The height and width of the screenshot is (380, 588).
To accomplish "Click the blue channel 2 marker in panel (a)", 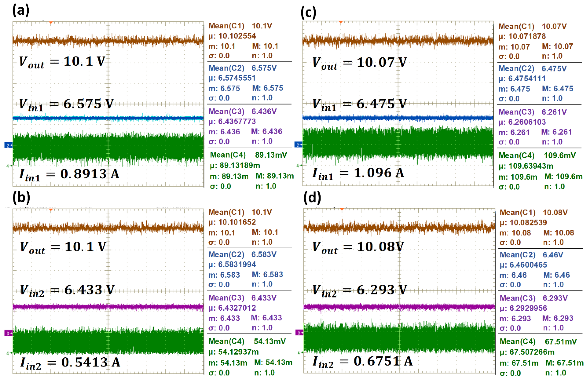I will coord(8,145).
